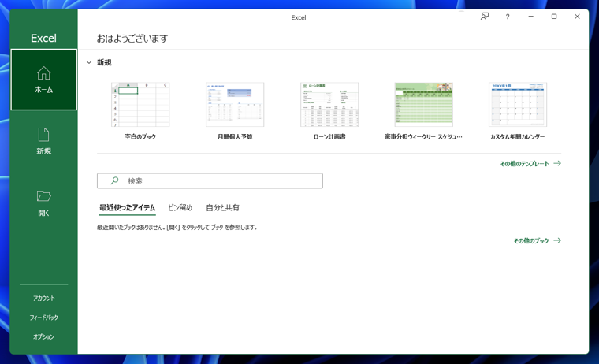Screen dimensions: 599x364
Task: Click inside the 検索 search field
Action: click(x=210, y=180)
